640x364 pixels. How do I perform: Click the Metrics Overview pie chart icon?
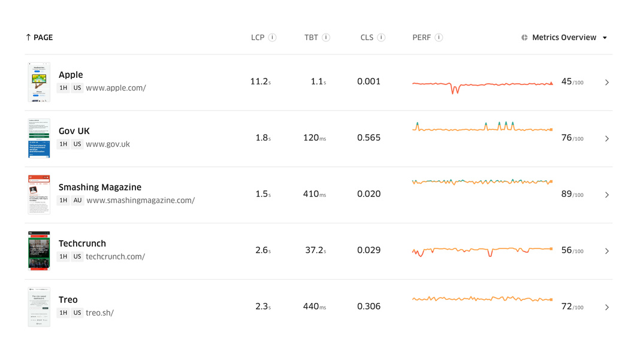(x=524, y=38)
